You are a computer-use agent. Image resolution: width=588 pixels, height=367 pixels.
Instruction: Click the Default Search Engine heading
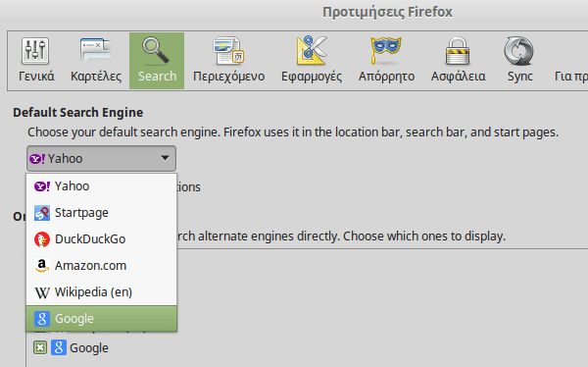[x=78, y=112]
